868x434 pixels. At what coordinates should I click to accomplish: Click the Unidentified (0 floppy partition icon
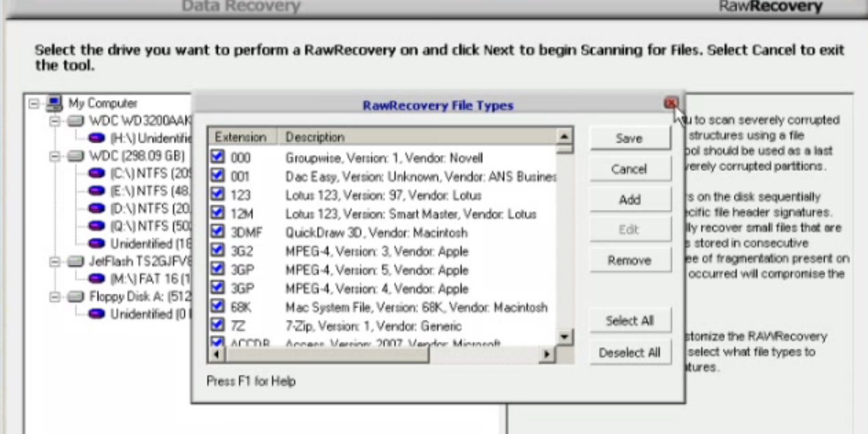click(96, 314)
